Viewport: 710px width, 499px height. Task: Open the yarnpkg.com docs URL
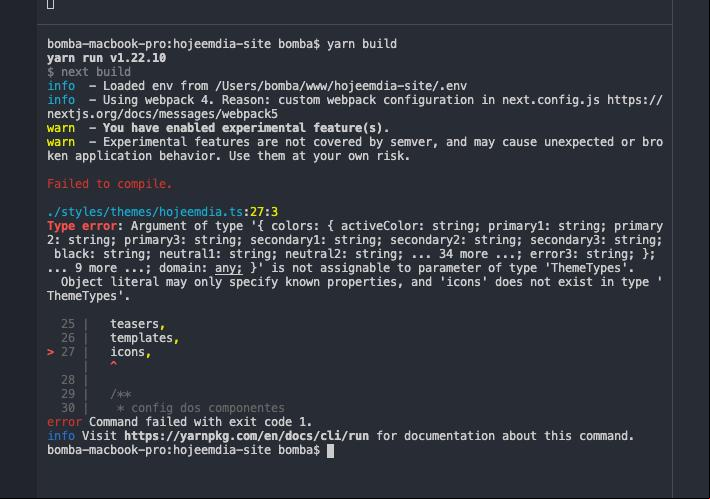tap(246, 436)
